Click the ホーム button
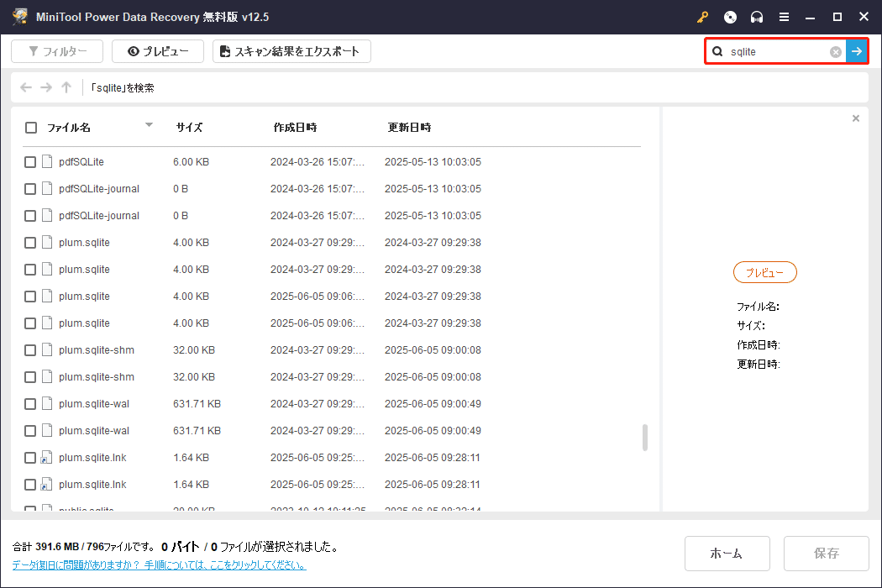 727,553
